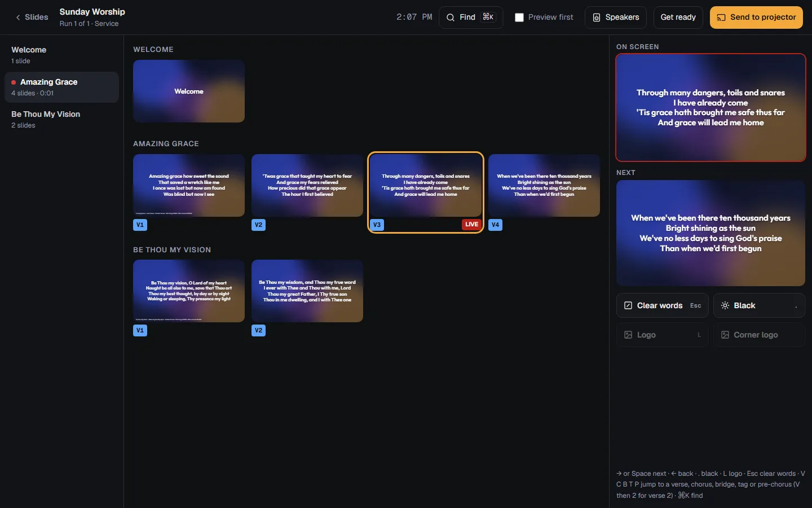This screenshot has height=508, width=812.
Task: Show the Logo on screen
Action: pyautogui.click(x=663, y=335)
